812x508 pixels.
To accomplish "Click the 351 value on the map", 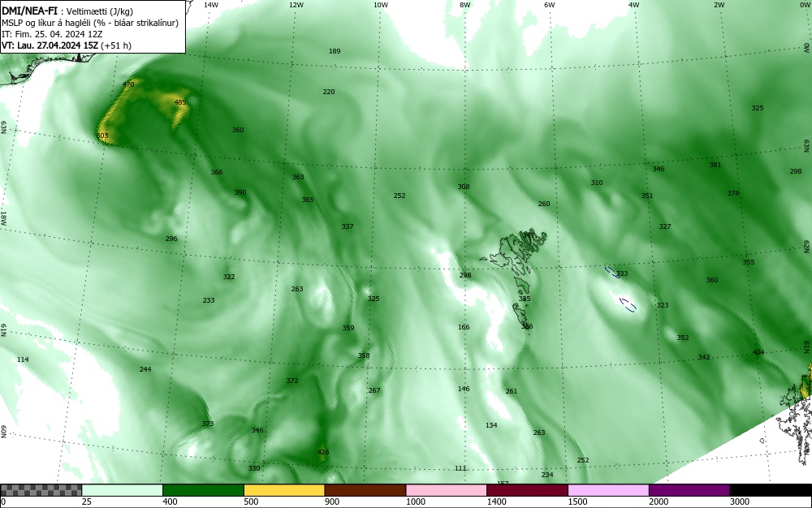I will [647, 196].
